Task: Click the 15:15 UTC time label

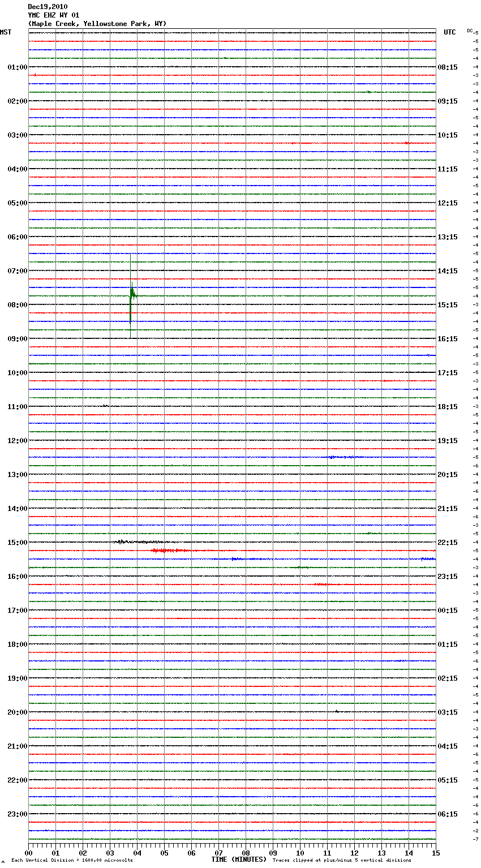Action: (x=448, y=305)
